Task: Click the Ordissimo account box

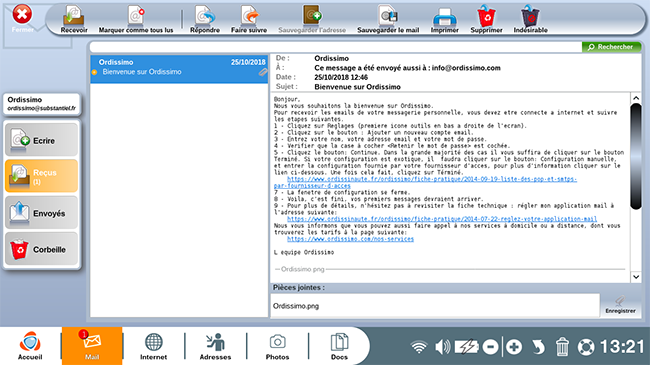Action: click(41, 104)
